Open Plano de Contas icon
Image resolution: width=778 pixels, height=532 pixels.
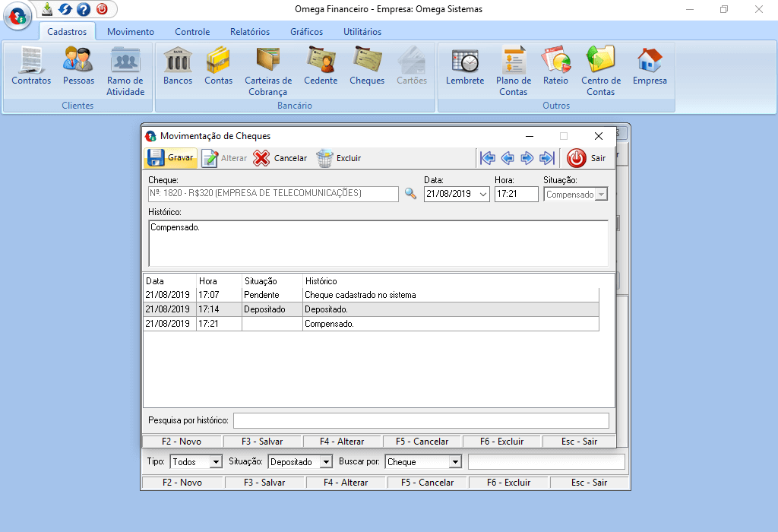(514, 65)
